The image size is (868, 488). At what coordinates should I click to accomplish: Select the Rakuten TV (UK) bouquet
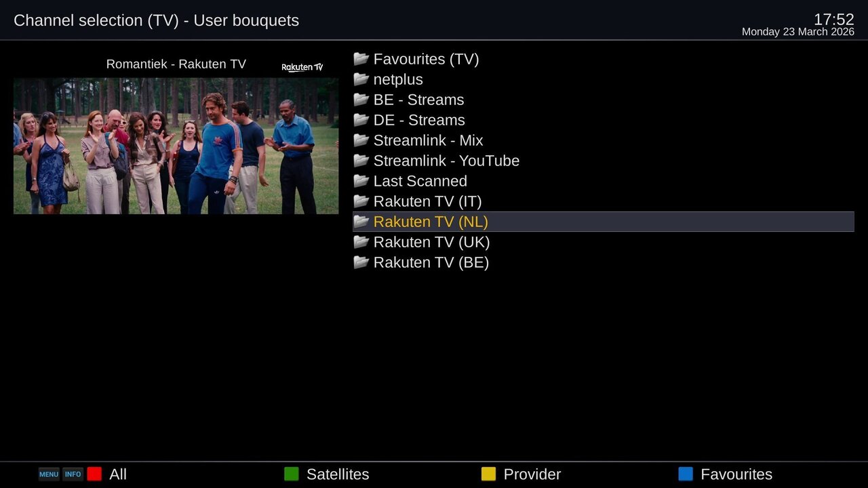point(604,242)
